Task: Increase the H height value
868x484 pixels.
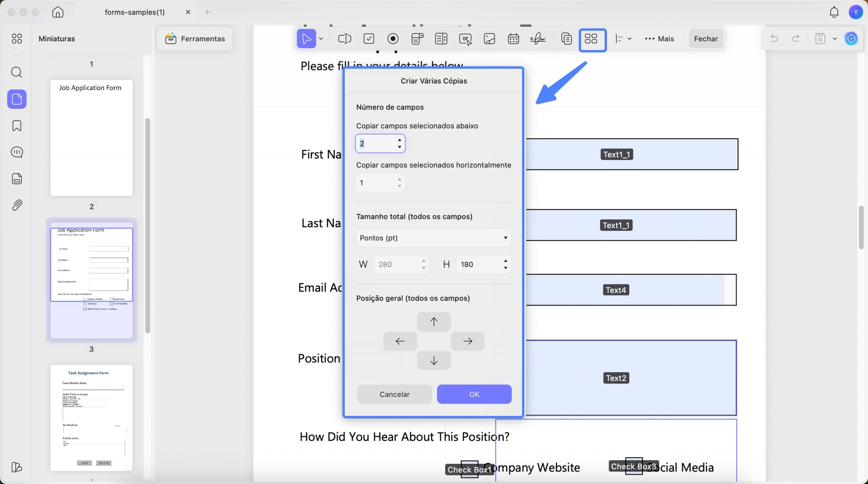Action: (506, 261)
